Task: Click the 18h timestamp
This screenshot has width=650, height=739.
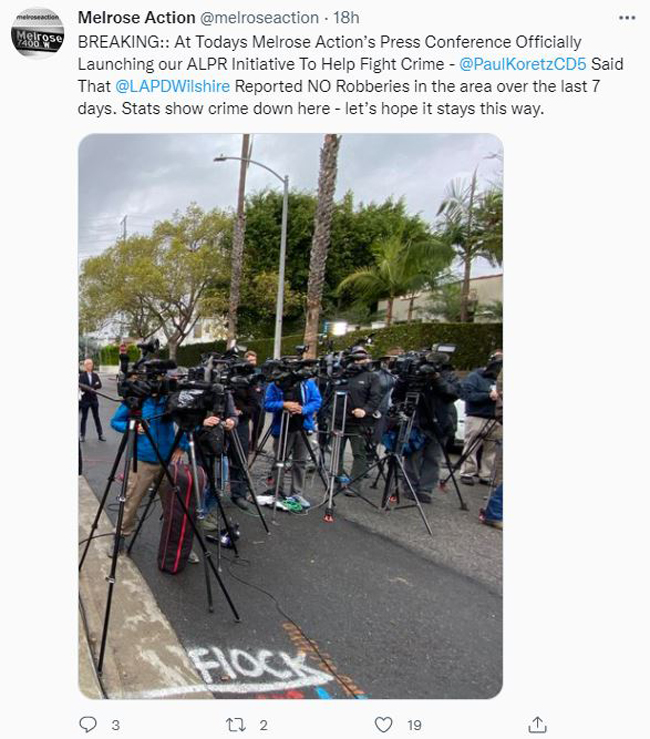Action: [346, 18]
